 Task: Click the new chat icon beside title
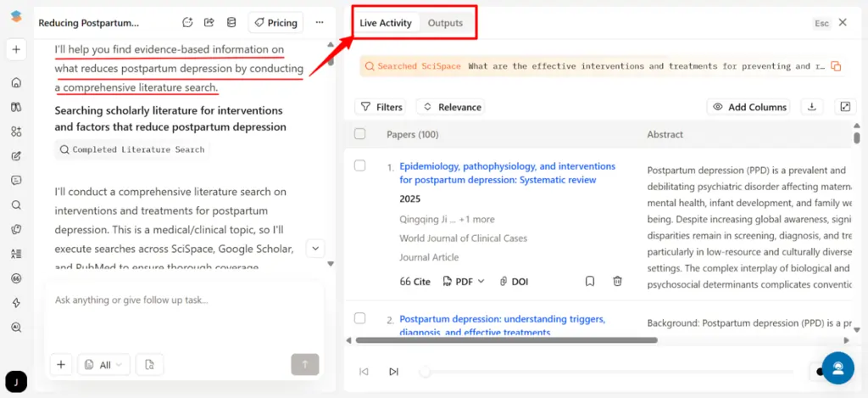click(x=187, y=23)
